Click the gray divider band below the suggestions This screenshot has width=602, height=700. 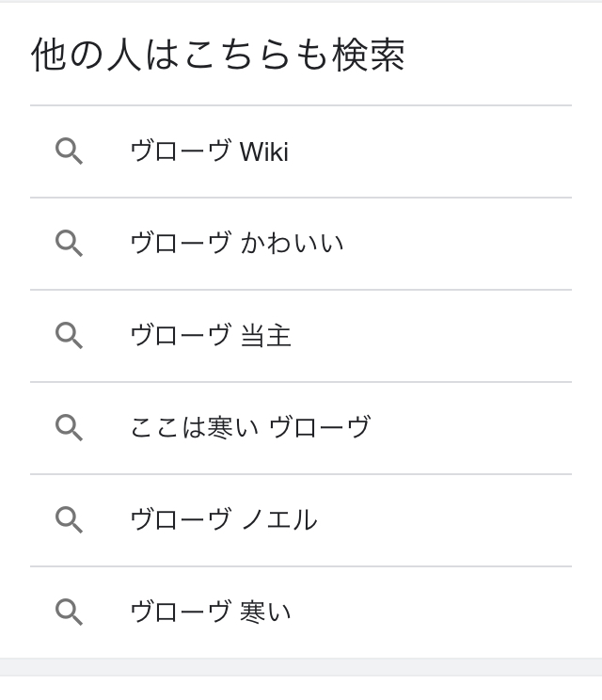pos(301,668)
